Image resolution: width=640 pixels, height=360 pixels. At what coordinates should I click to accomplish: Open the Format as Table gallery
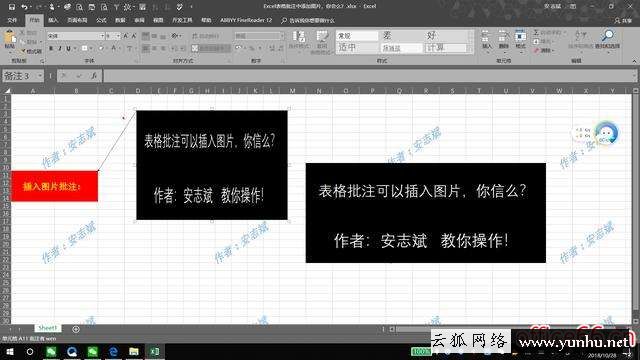coord(322,41)
